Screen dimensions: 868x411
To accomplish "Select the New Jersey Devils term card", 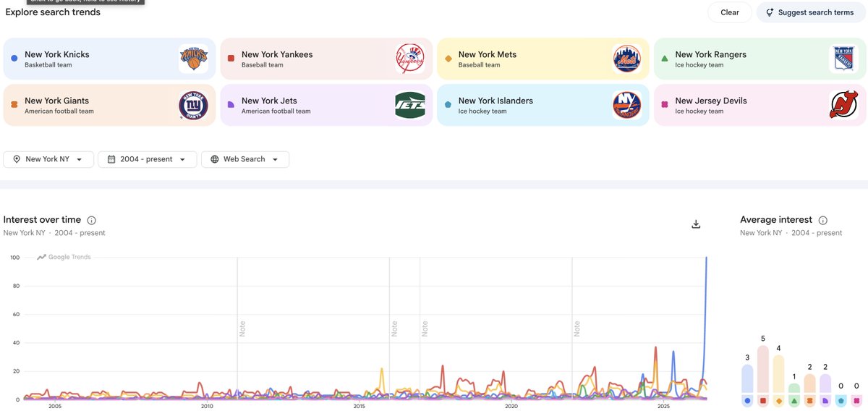I will 760,105.
